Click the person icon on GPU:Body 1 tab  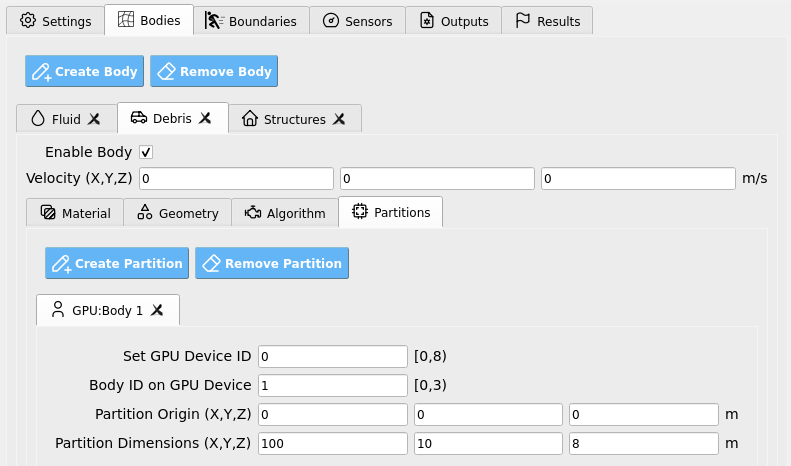click(58, 310)
